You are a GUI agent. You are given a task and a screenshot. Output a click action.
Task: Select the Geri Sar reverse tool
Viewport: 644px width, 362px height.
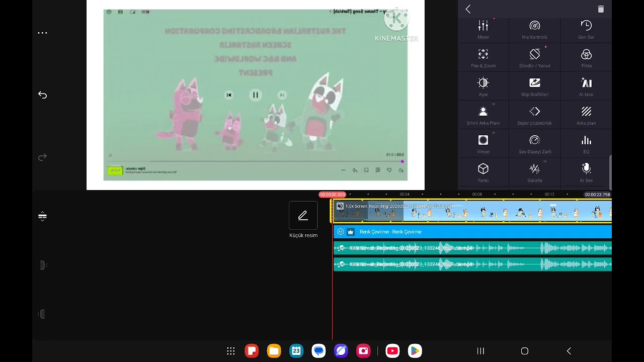[586, 30]
